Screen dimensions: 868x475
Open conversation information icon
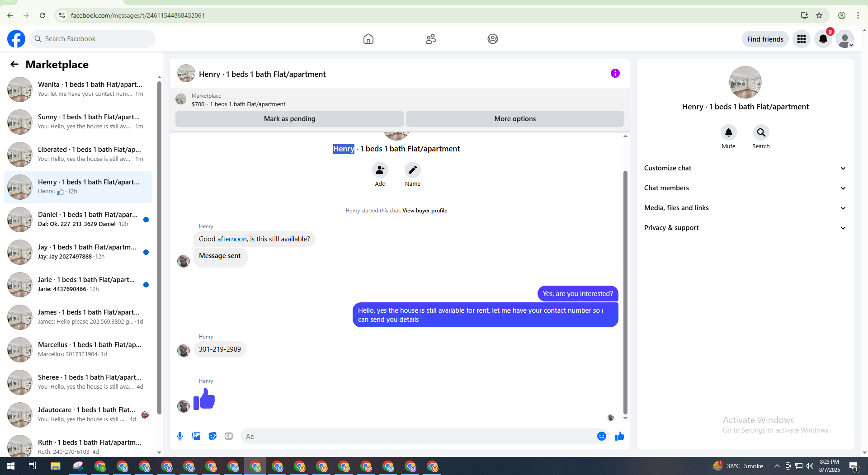(615, 73)
